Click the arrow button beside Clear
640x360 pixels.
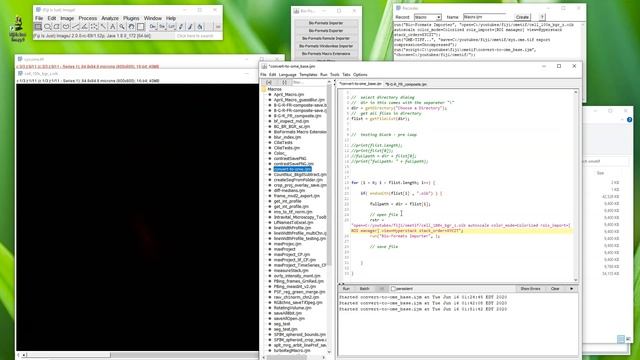point(571,289)
